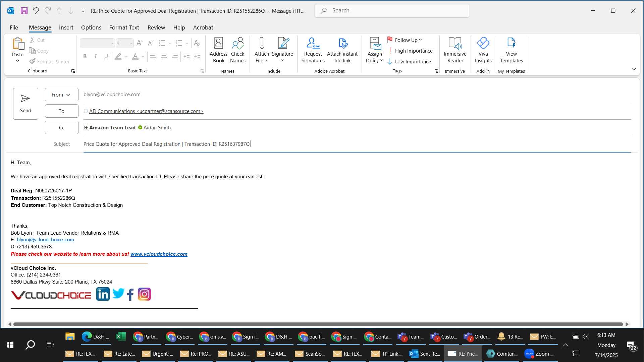
Task: Align text left
Action: (153, 57)
